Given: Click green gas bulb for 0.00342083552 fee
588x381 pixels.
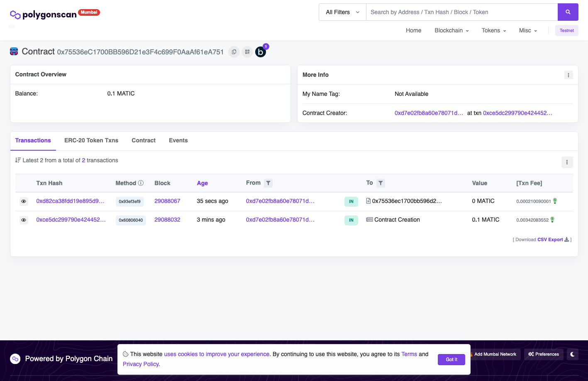Looking at the screenshot, I should click(x=552, y=220).
